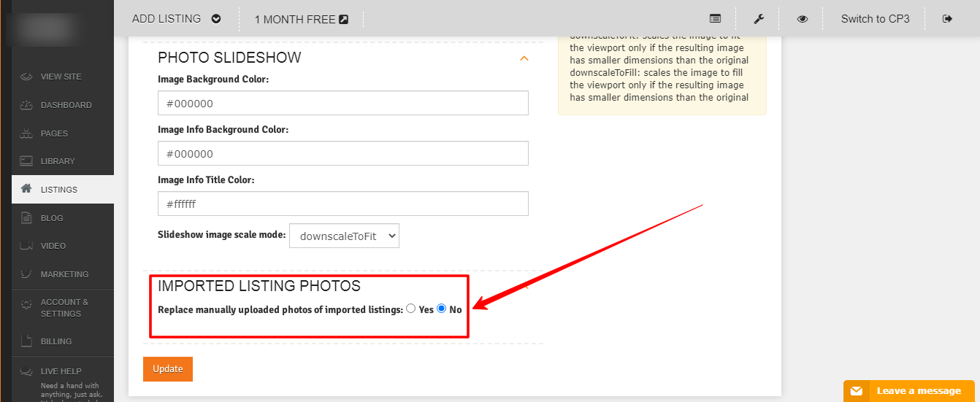This screenshot has height=402, width=980.
Task: Select No for replacing imported listing photos
Action: coord(441,309)
